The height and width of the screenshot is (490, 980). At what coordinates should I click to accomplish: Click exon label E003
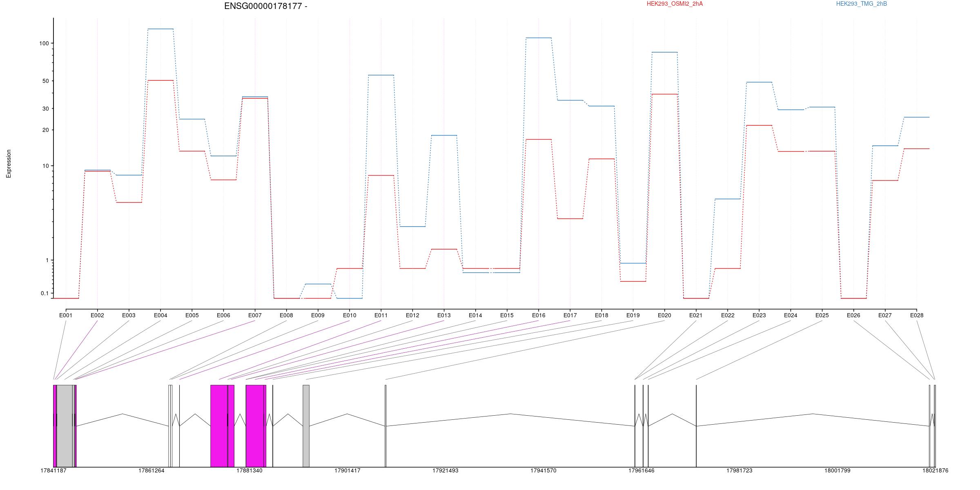pyautogui.click(x=129, y=315)
